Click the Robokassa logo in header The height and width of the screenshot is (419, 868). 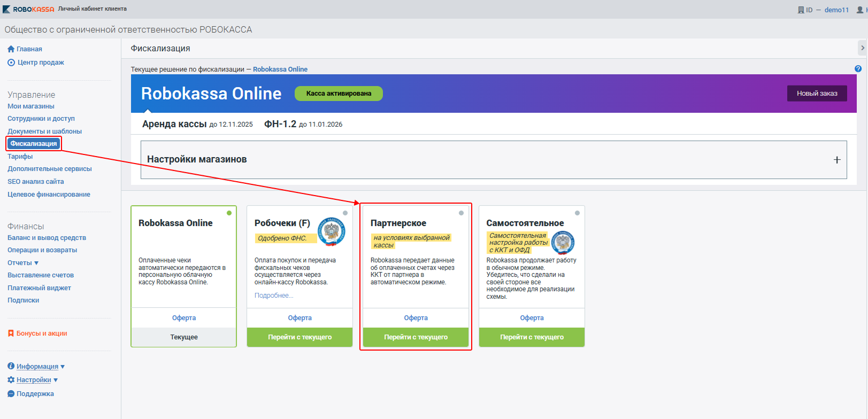coord(28,9)
